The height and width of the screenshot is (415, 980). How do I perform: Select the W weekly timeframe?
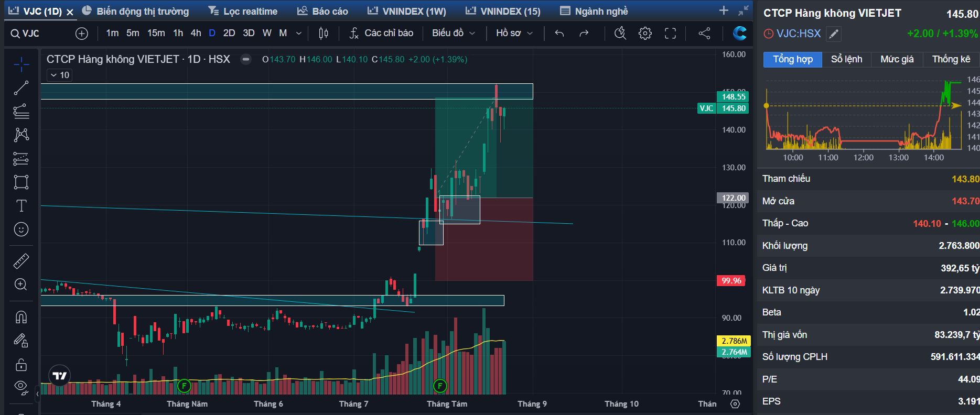267,33
